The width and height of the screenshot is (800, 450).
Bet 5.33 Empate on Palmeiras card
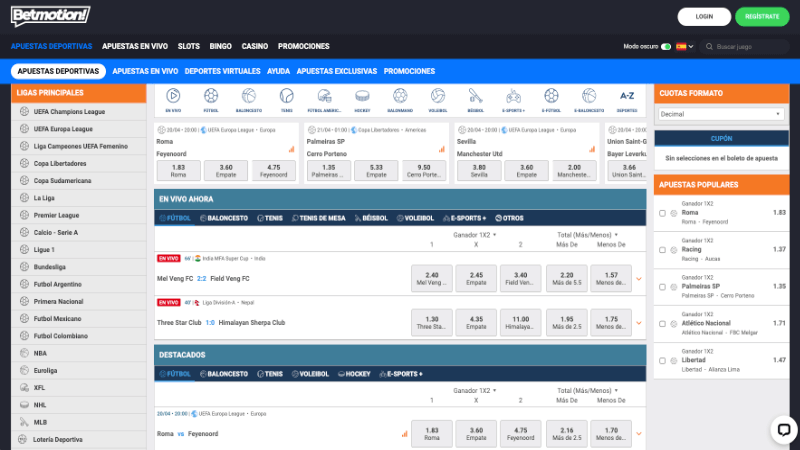(377, 170)
